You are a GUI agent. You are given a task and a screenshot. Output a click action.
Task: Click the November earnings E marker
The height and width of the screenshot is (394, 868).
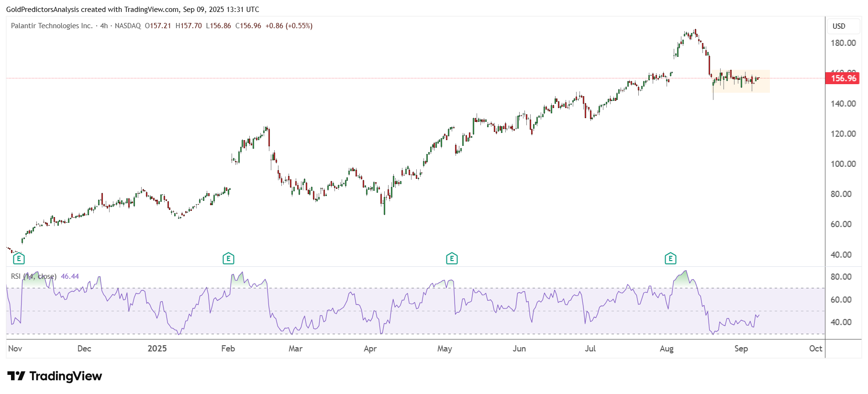[x=19, y=259]
